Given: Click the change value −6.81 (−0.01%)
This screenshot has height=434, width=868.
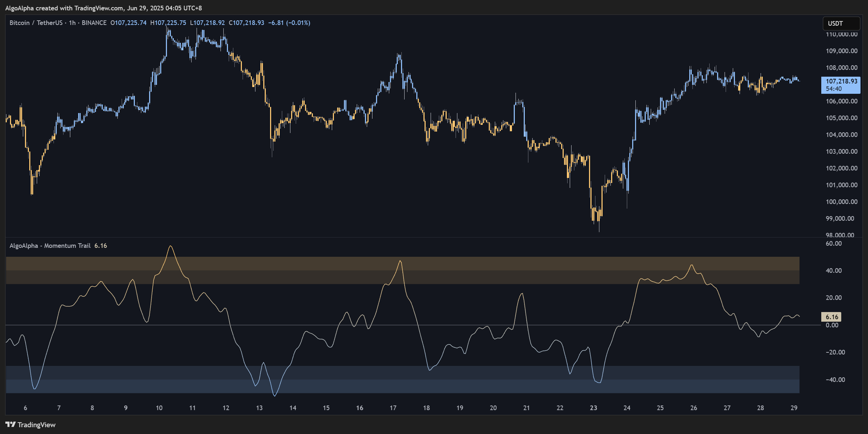Looking at the screenshot, I should (x=289, y=23).
